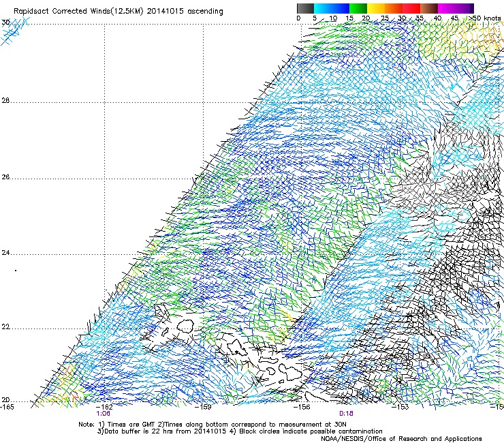Click the purple 0:18 pass time marker
The width and height of the screenshot is (504, 443).
346,414
